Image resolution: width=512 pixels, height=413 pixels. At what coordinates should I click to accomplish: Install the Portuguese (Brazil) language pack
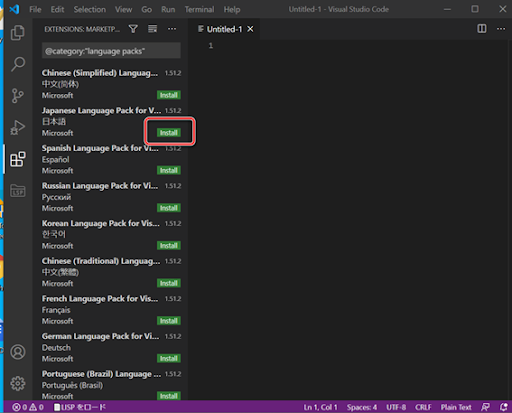click(169, 396)
